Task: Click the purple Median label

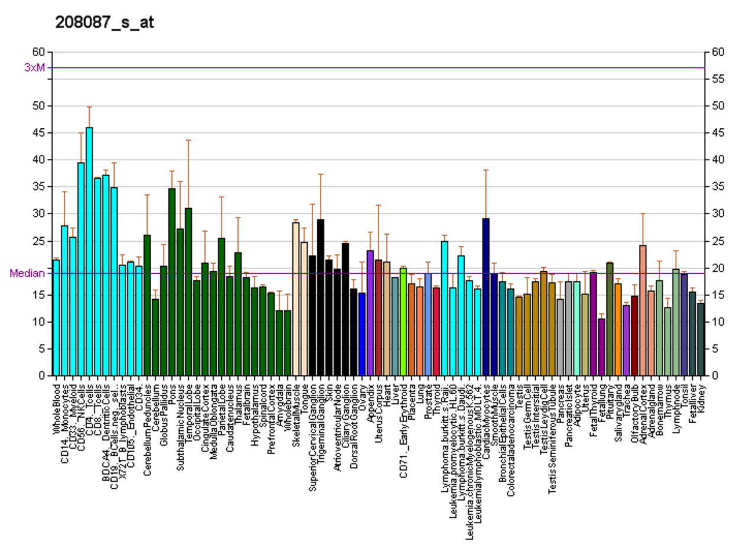Action: pos(27,274)
